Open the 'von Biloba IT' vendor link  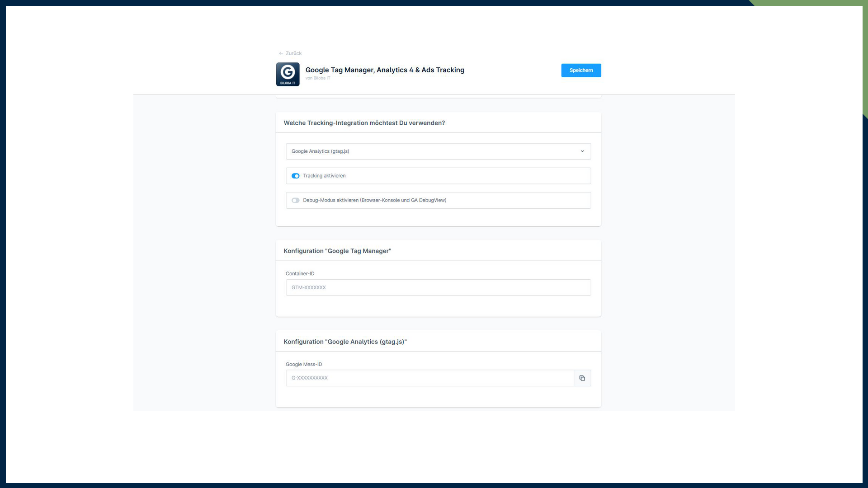pos(318,78)
